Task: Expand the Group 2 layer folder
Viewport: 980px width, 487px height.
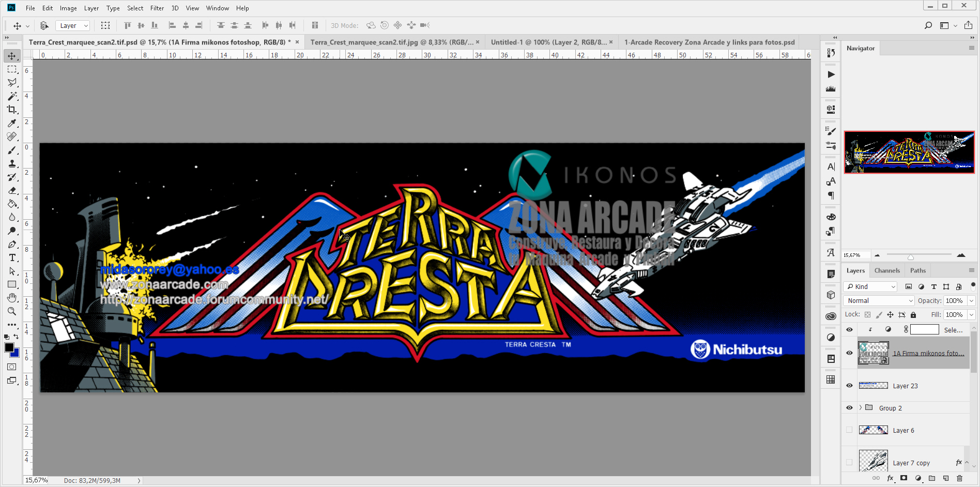Action: click(x=861, y=408)
